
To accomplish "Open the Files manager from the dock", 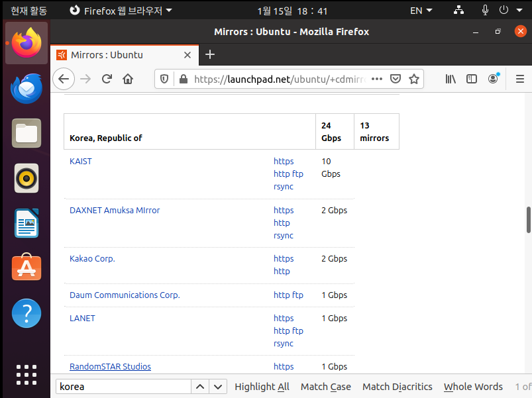I will [27, 133].
